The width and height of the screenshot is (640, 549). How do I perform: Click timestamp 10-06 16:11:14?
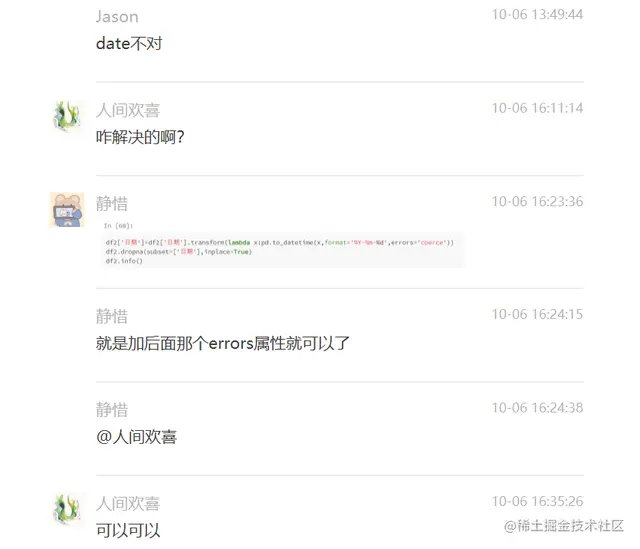[x=537, y=108]
